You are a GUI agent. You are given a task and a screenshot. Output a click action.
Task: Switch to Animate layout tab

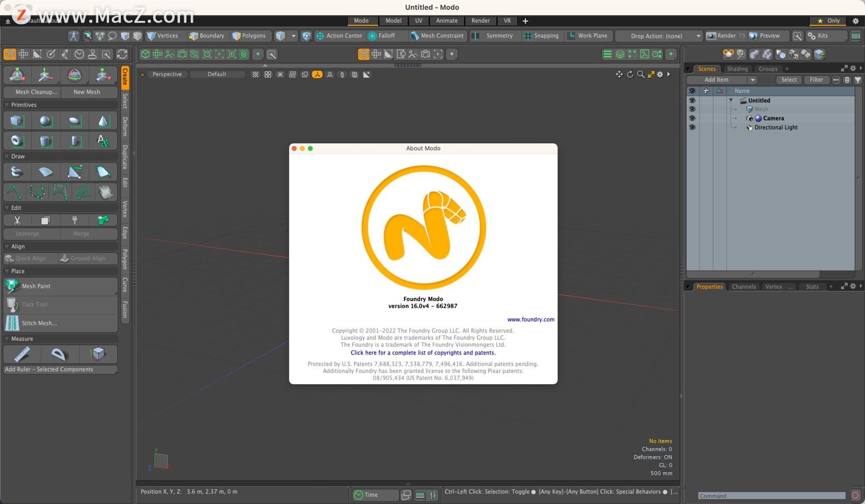(x=446, y=21)
